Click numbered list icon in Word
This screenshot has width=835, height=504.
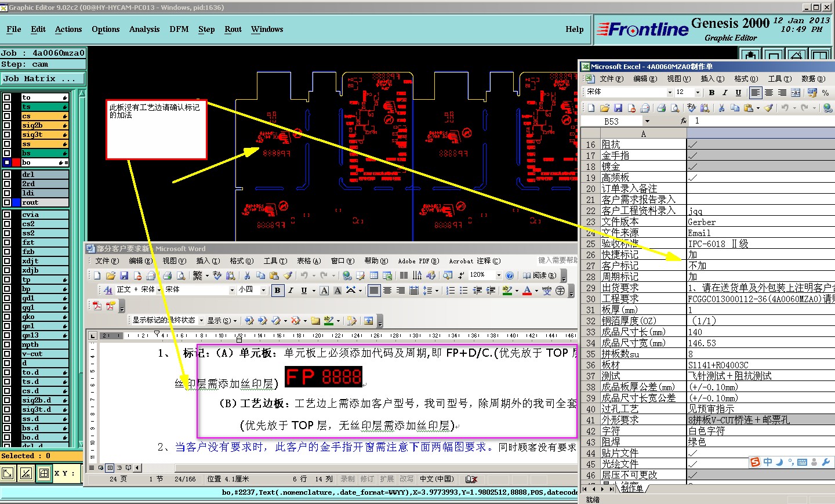pos(451,291)
